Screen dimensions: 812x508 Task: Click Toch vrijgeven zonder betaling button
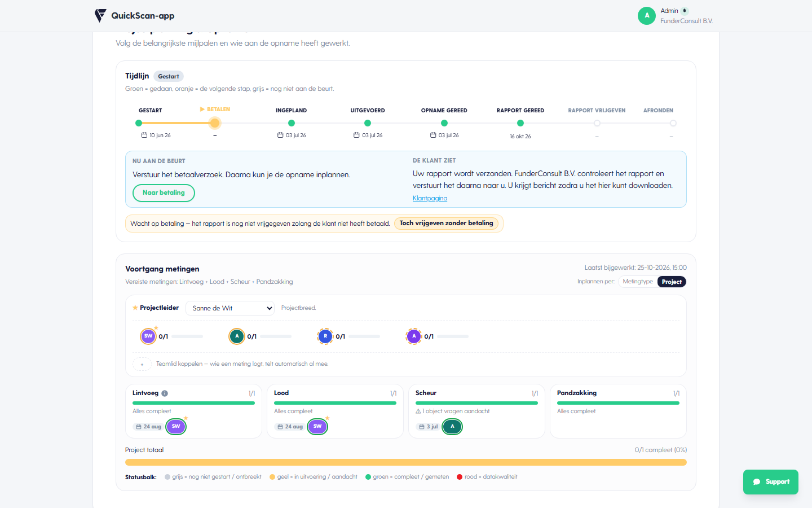tap(447, 224)
